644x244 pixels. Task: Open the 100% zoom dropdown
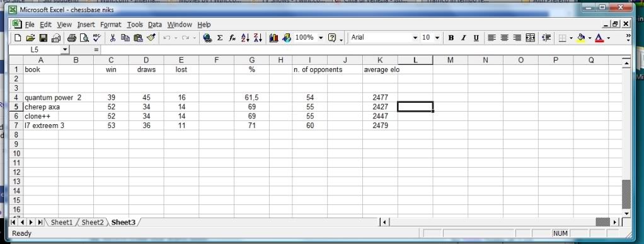pyautogui.click(x=321, y=37)
